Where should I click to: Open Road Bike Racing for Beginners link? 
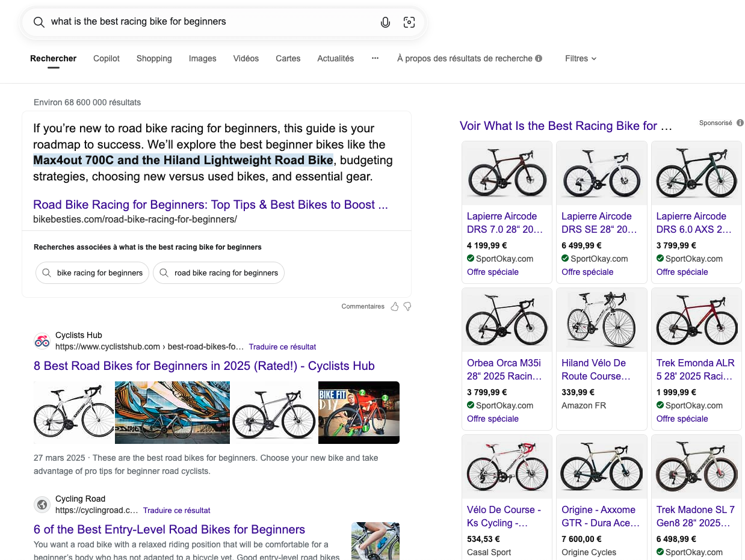[x=211, y=205]
